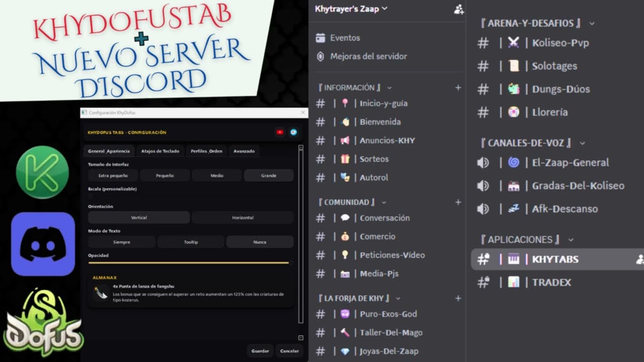Open the Autorol channel

pyautogui.click(x=374, y=177)
